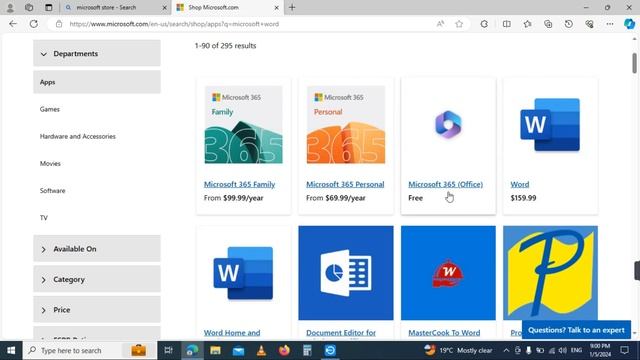Open volume control in system tray
This screenshot has height=360, width=640.
click(x=562, y=350)
